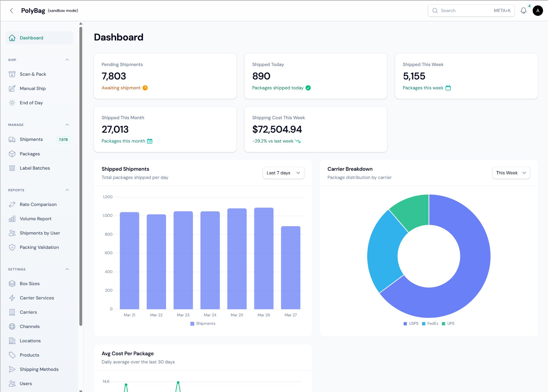Select the Scan & Pack icon in sidebar
Image resolution: width=548 pixels, height=392 pixels.
click(x=12, y=74)
